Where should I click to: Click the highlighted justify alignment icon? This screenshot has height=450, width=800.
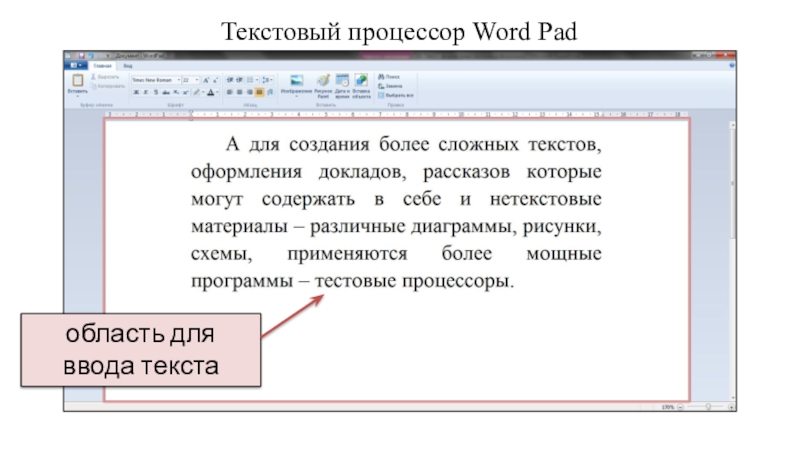(260, 92)
